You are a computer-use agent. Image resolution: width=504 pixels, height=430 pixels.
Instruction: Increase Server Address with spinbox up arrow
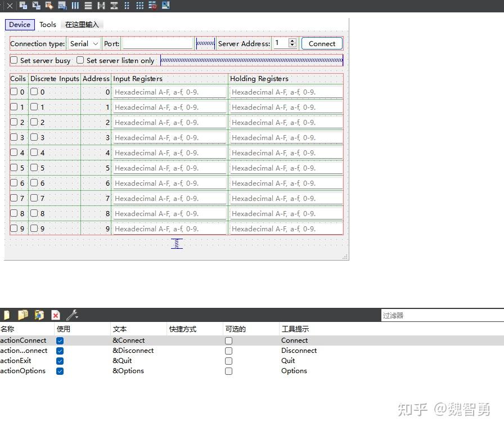click(292, 41)
